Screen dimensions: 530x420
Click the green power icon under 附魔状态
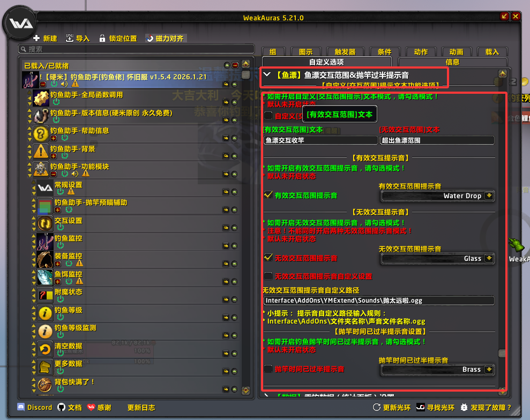click(60, 299)
